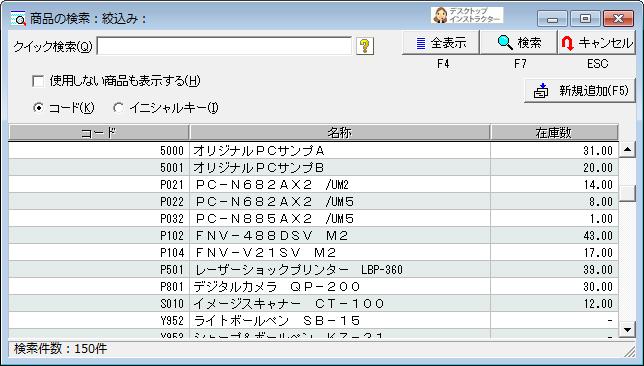This screenshot has height=366, width=644.
Task: Click stock value 14.00
Action: 598,184
